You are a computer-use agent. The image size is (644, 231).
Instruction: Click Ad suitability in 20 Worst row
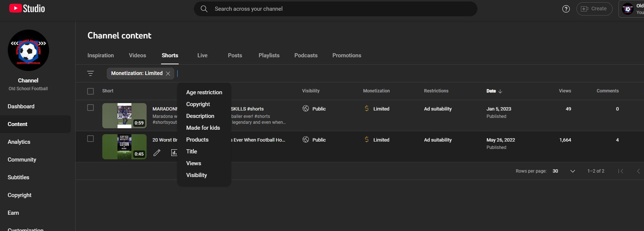click(x=438, y=140)
